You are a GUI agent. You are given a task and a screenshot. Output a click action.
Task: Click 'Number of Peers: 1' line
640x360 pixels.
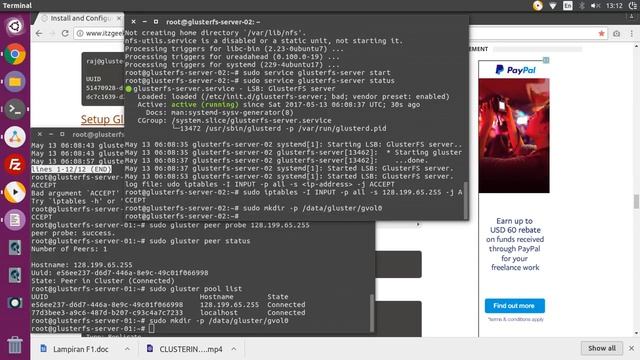click(69, 249)
